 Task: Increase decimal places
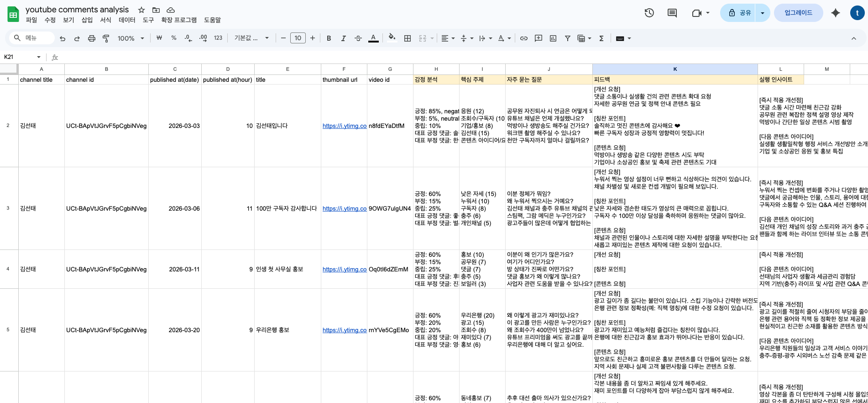[203, 38]
